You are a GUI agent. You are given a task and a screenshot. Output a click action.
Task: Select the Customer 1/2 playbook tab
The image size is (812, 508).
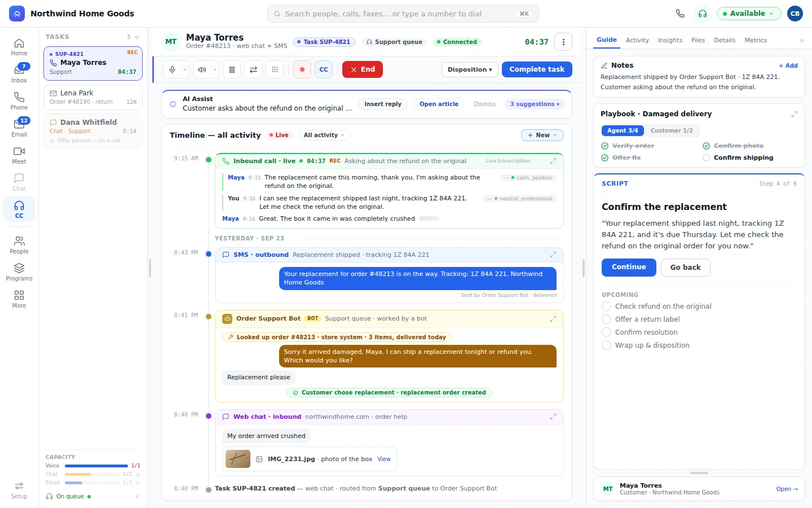click(x=672, y=130)
